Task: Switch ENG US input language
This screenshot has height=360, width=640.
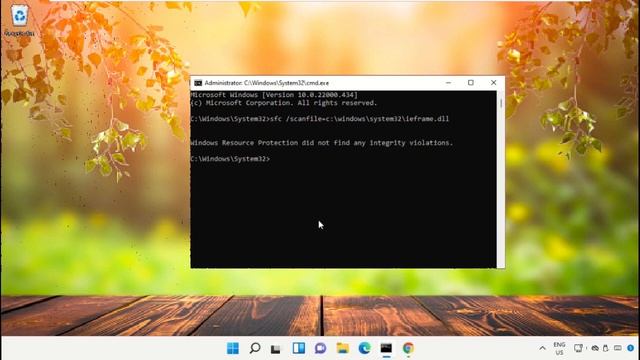Action: pyautogui.click(x=560, y=348)
